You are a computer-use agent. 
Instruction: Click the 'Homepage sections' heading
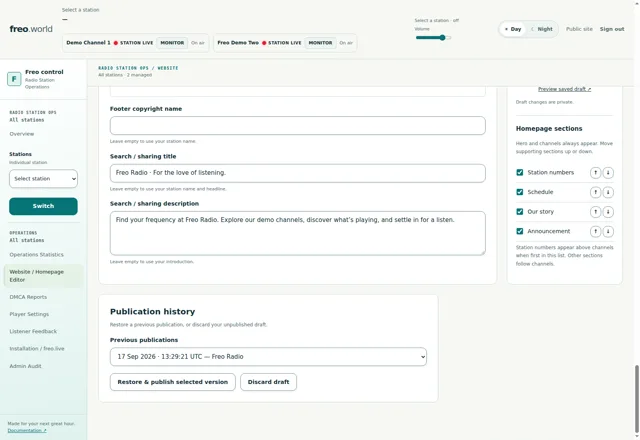click(x=549, y=129)
